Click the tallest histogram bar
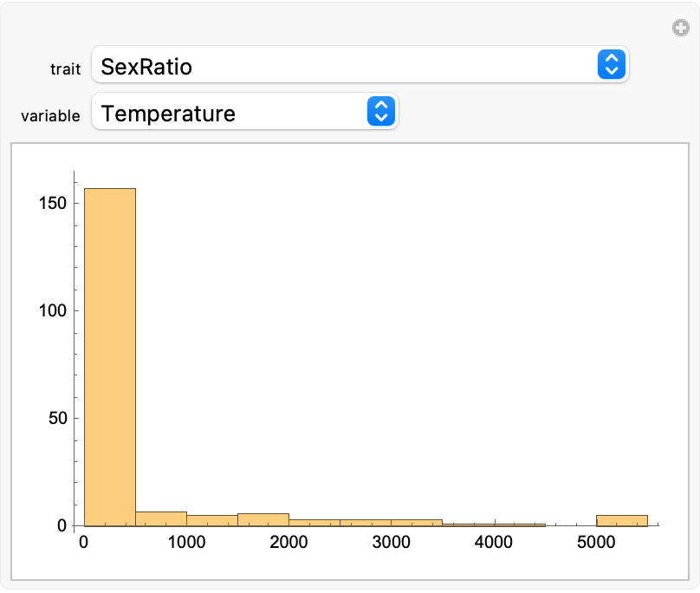Viewport: 700px width, 593px height. click(x=109, y=355)
